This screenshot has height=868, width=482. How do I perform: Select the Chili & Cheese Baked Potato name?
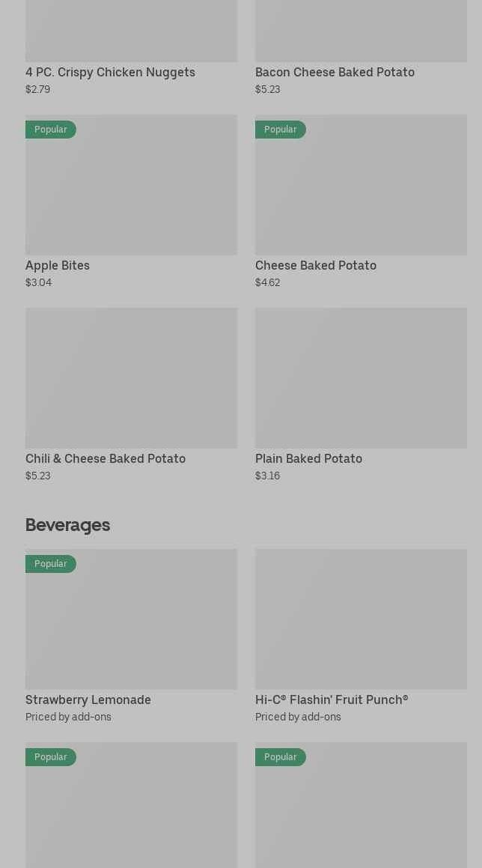[106, 459]
